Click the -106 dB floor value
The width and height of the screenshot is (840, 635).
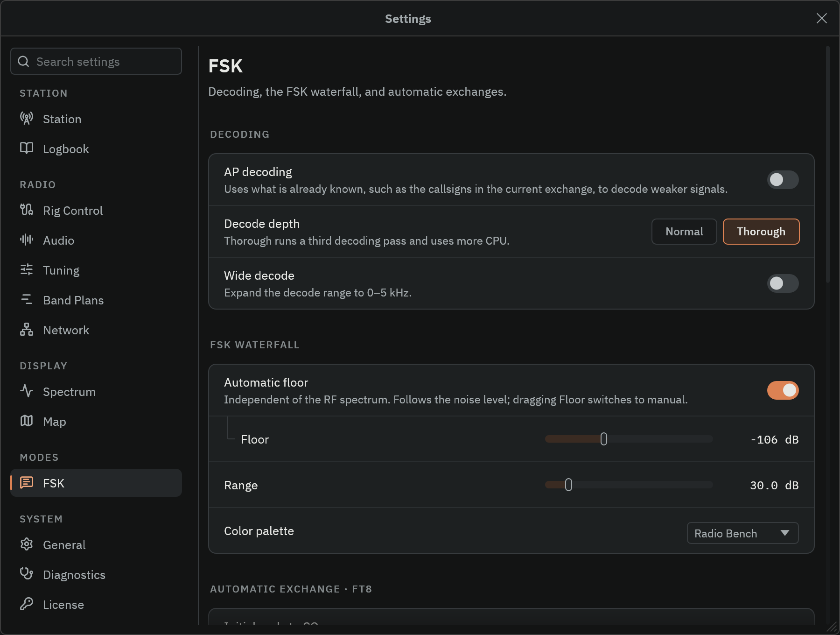[x=774, y=439]
